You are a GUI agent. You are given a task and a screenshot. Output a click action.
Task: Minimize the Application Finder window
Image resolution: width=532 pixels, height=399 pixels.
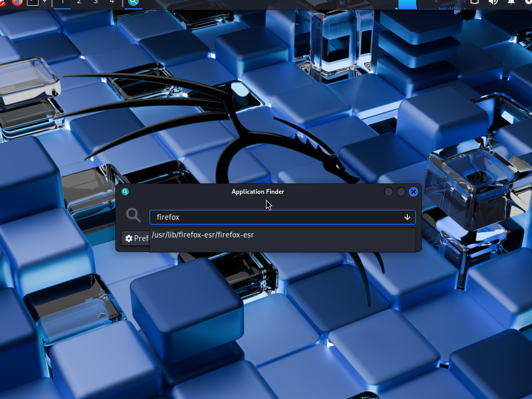click(x=389, y=192)
